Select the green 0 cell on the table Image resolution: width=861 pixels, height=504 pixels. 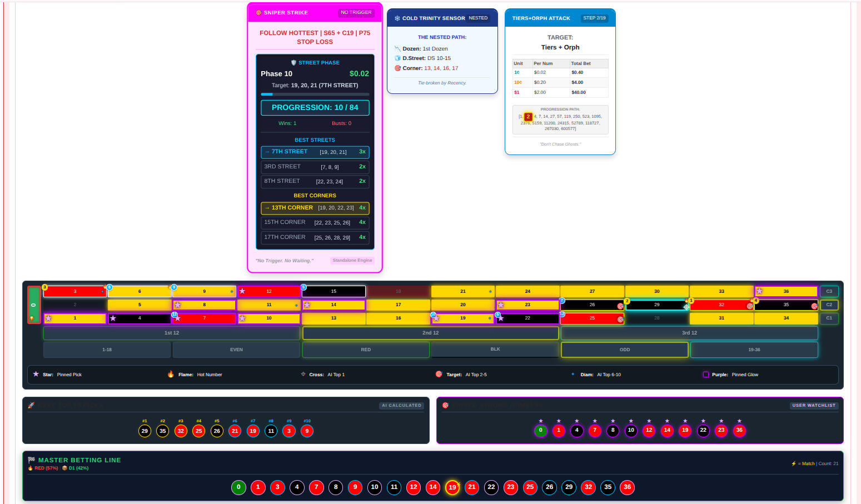click(x=33, y=305)
